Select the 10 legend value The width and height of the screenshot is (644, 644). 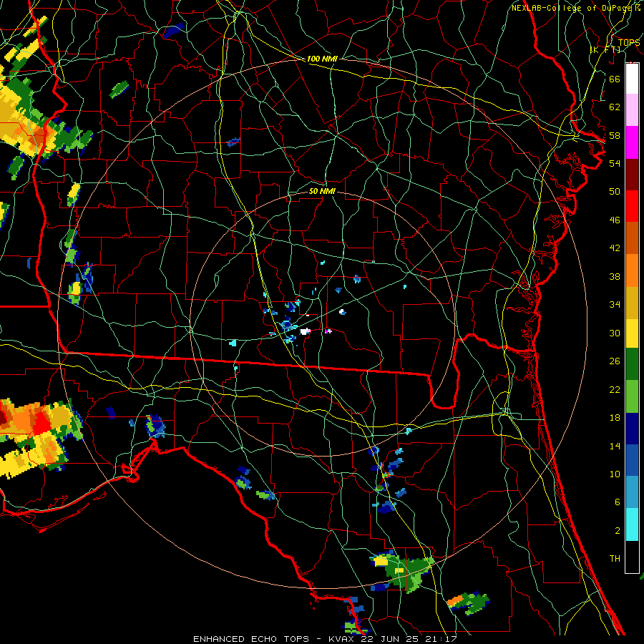point(615,474)
